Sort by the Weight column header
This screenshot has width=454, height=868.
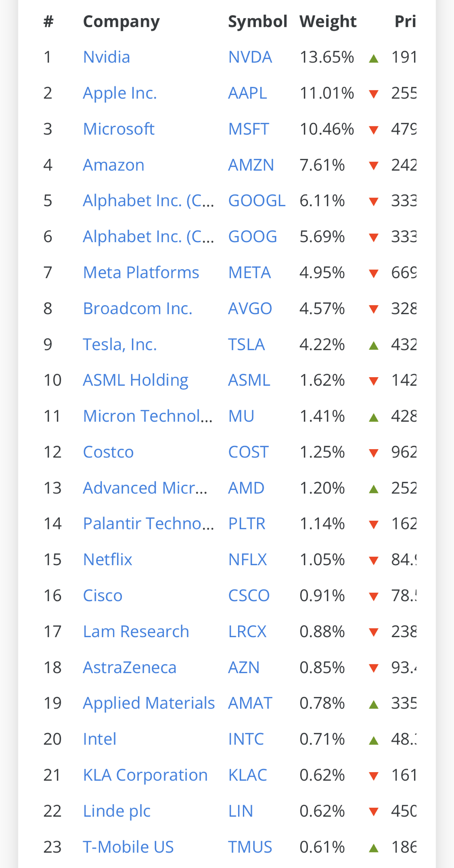click(328, 21)
